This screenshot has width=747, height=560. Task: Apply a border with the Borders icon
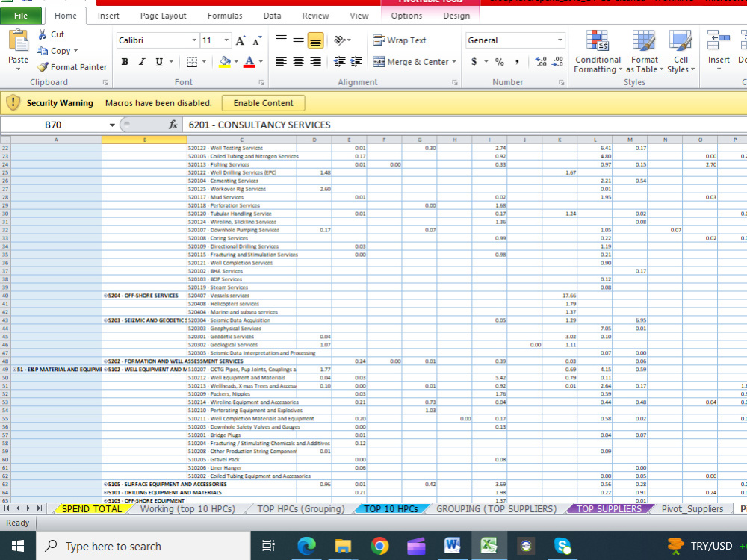[x=192, y=62]
